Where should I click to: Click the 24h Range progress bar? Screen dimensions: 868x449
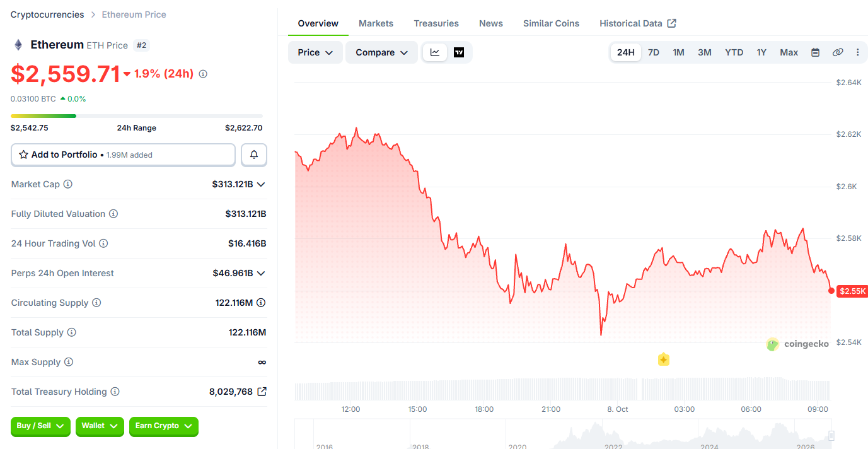click(137, 116)
